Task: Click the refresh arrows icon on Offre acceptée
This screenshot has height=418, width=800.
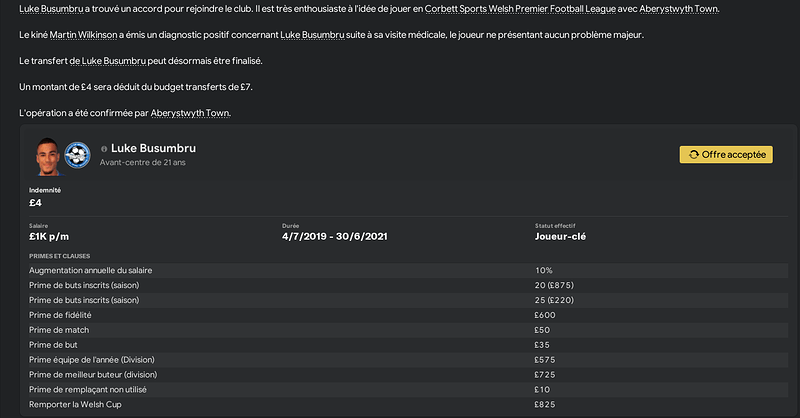Action: point(694,155)
